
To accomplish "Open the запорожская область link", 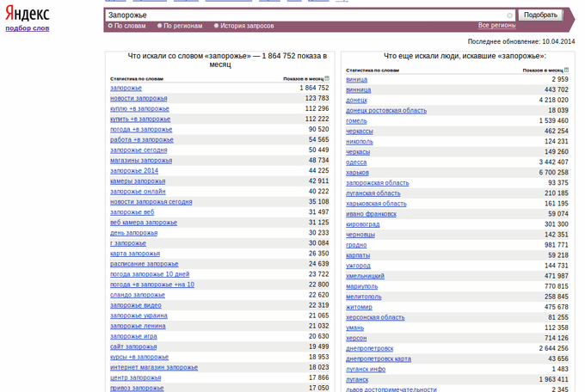I will [377, 183].
